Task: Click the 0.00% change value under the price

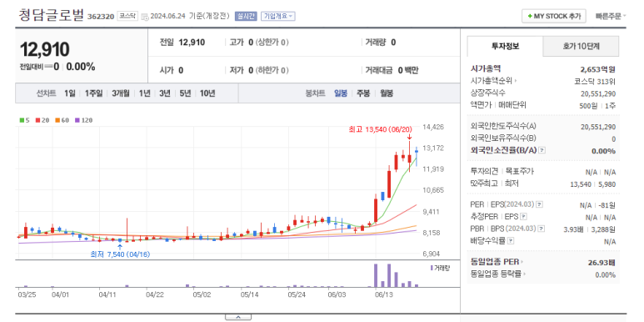Action: [x=81, y=67]
